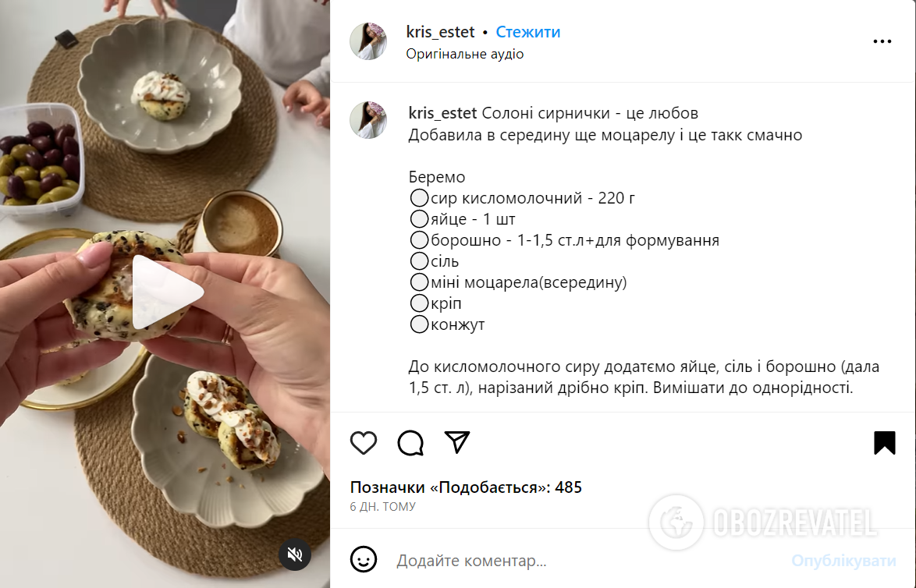Open kris_estet username in the caption
The width and height of the screenshot is (916, 588).
443,113
